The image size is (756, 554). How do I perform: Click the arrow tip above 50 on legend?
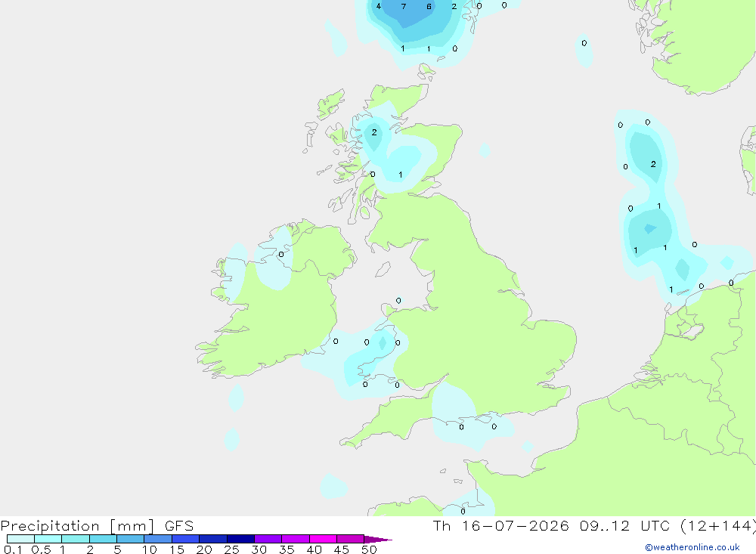[379, 540]
